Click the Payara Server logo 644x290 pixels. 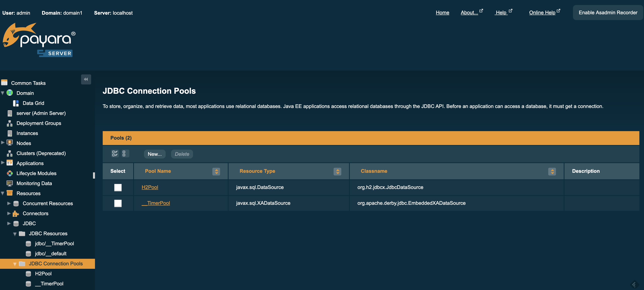click(x=39, y=40)
